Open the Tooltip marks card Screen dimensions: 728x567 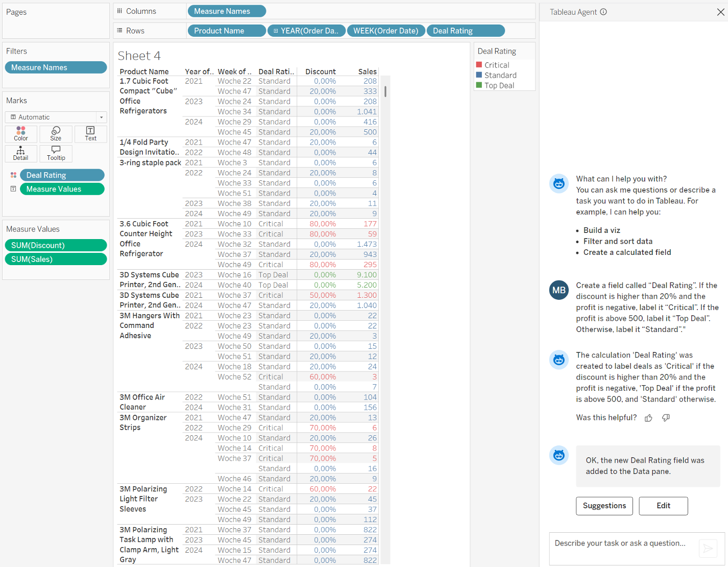[x=56, y=153]
